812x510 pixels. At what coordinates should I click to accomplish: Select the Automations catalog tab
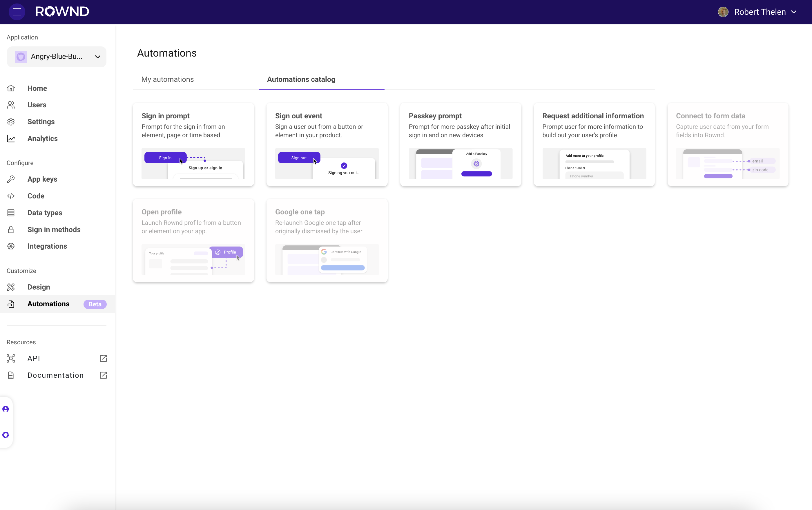301,79
